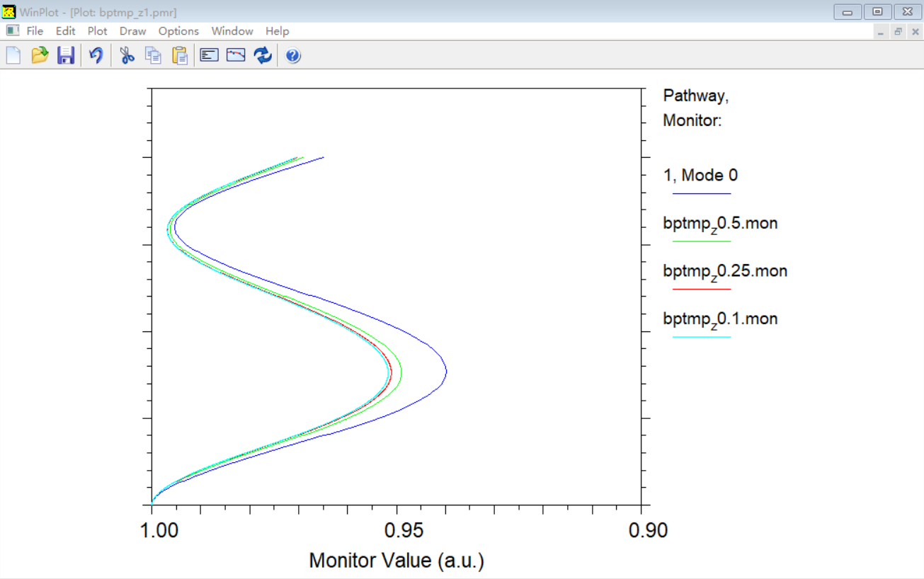Viewport: 924px width, 579px height.
Task: Open the Options menu
Action: tap(178, 31)
